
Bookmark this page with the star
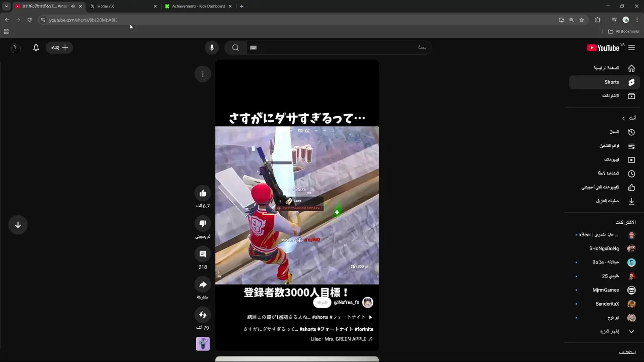pos(582,20)
